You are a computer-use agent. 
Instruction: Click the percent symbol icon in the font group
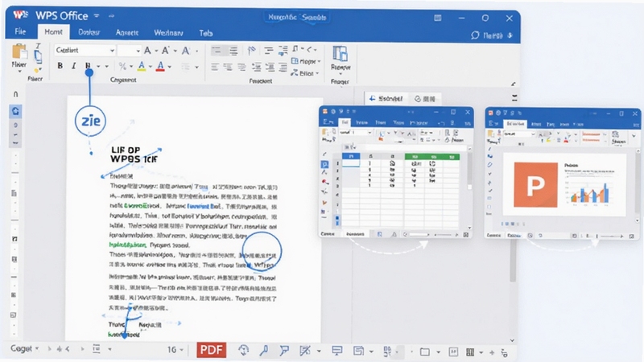122,66
